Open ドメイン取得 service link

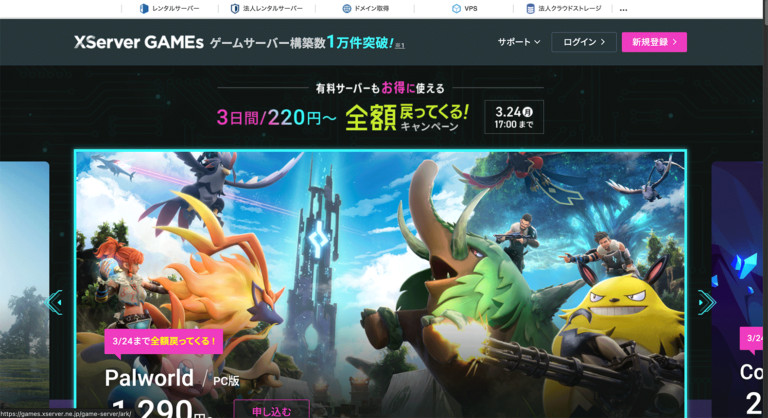click(x=365, y=8)
